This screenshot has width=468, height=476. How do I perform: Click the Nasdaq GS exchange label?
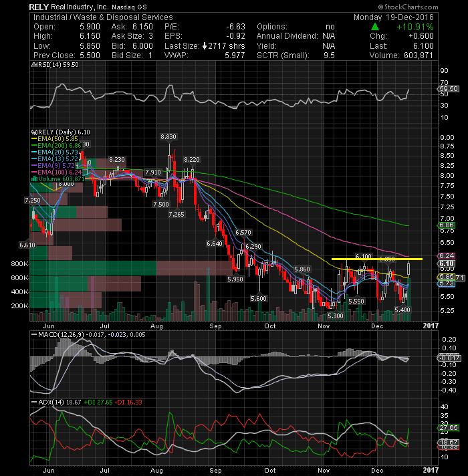(129, 7)
